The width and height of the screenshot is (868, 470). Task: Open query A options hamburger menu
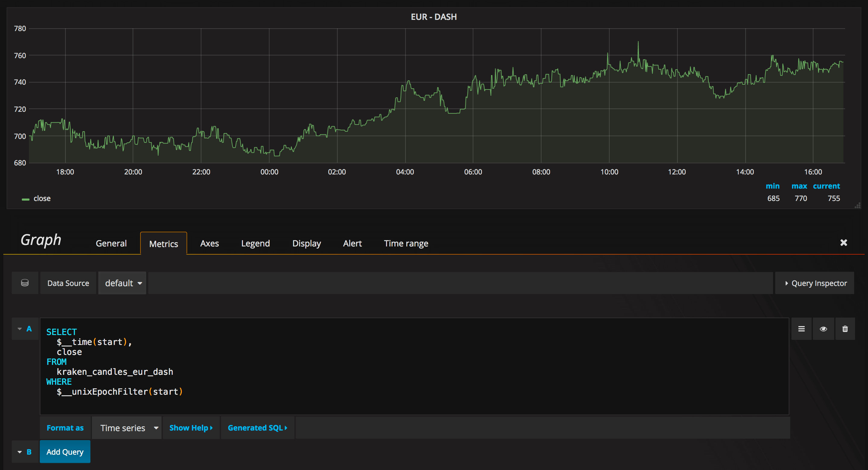801,329
